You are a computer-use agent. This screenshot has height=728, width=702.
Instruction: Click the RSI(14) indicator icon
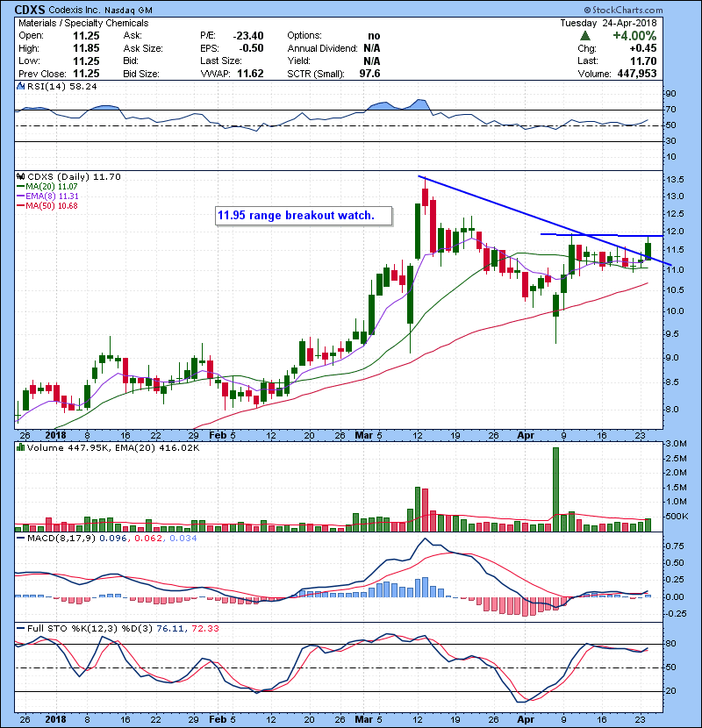pyautogui.click(x=20, y=86)
